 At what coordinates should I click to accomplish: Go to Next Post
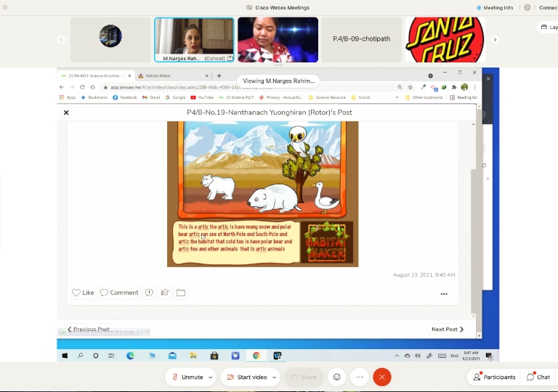[x=448, y=329]
